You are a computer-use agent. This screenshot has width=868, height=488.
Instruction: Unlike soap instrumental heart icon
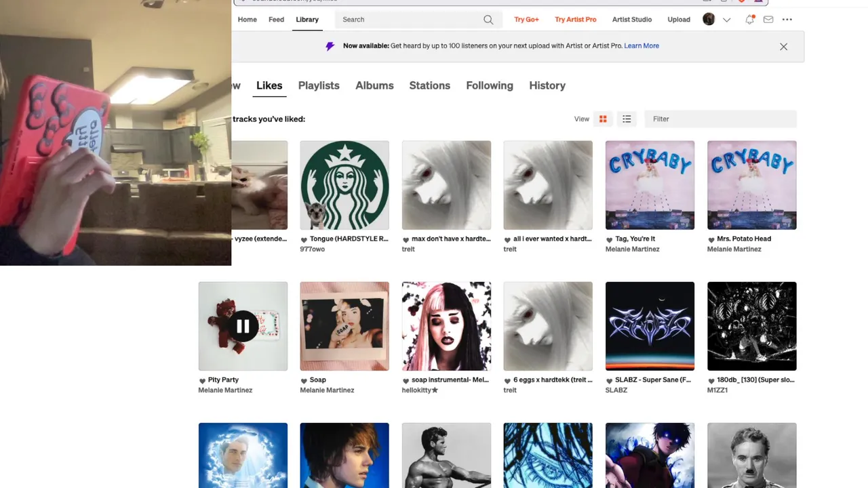click(x=406, y=380)
